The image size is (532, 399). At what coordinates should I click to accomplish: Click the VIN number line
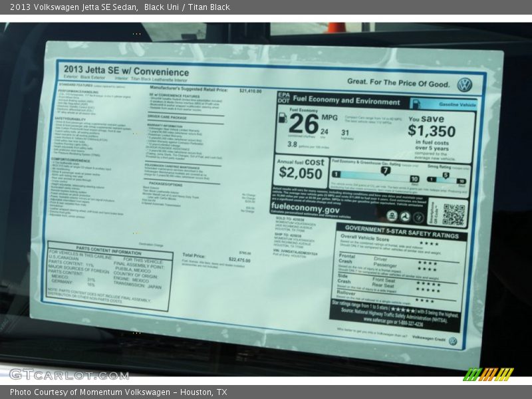coord(295,252)
